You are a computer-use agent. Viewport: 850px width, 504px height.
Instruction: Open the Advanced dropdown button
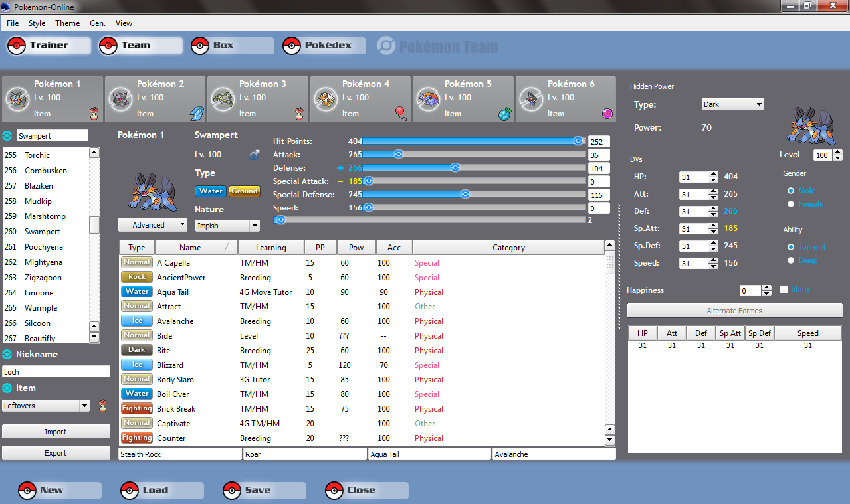(x=153, y=225)
